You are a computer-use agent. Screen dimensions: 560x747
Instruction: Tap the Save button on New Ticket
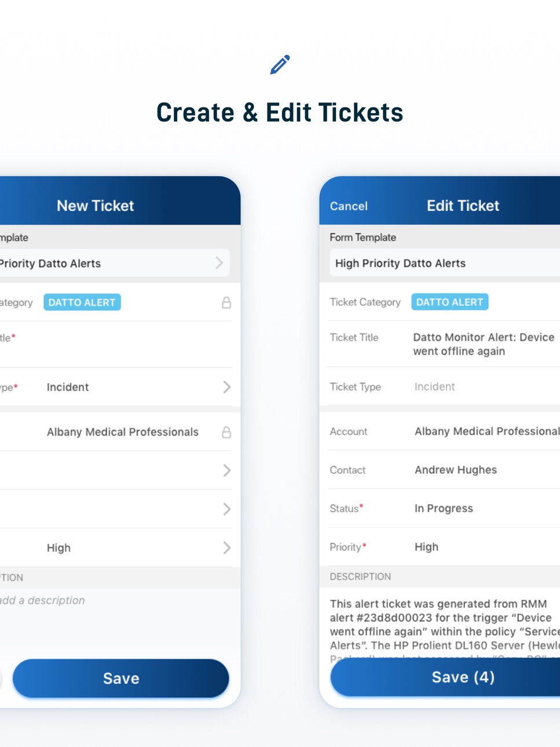(121, 678)
